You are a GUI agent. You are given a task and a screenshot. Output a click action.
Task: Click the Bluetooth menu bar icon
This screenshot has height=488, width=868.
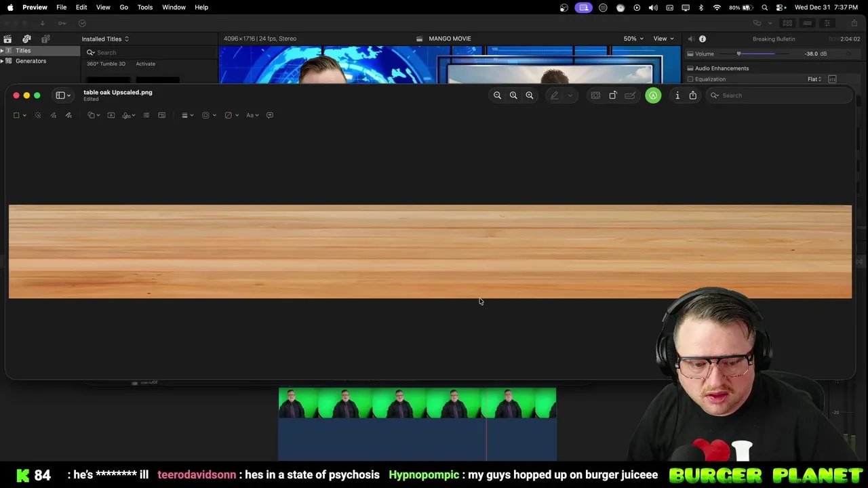pyautogui.click(x=701, y=7)
